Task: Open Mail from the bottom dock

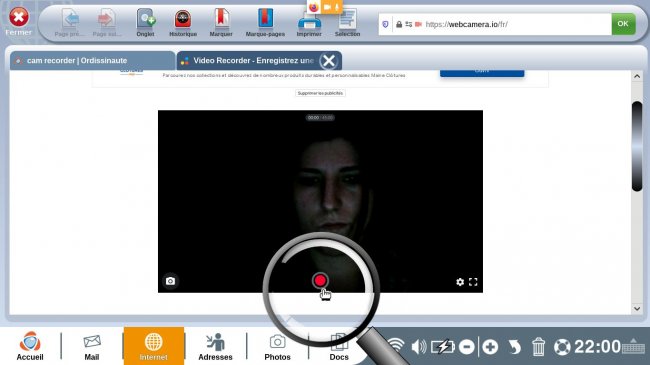Action: coord(92,347)
